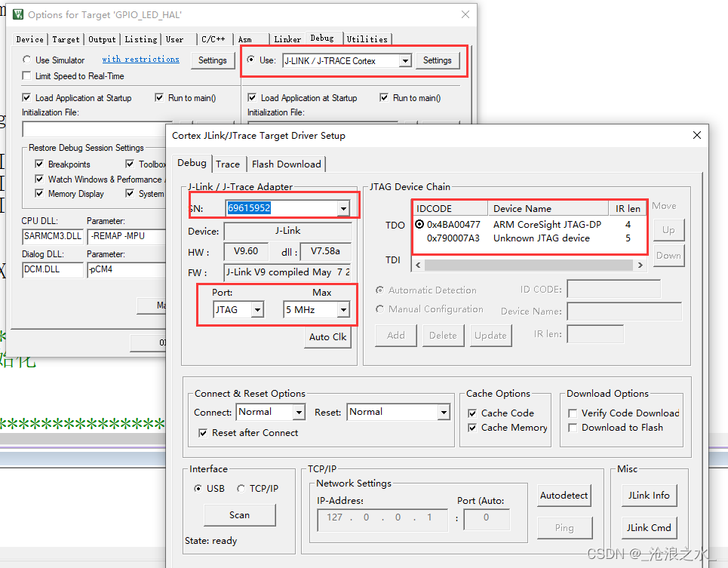
Task: Click left arrow of JTAG chain scrollbar
Action: click(x=418, y=265)
